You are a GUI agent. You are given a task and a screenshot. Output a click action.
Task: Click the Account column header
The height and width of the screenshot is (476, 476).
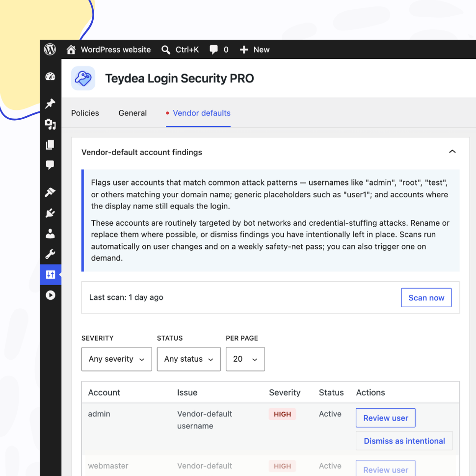pyautogui.click(x=104, y=393)
